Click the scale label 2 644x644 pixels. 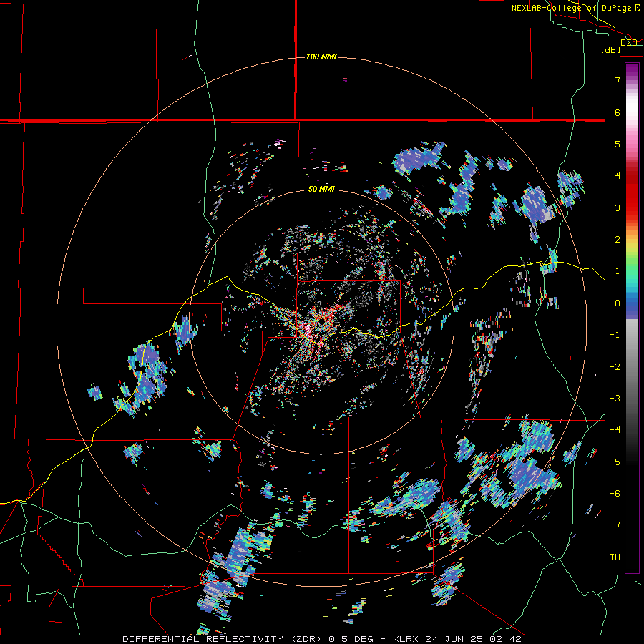(x=618, y=240)
